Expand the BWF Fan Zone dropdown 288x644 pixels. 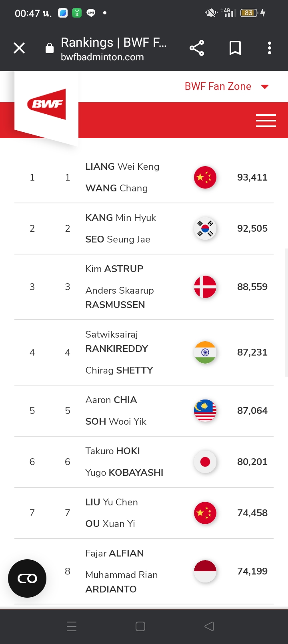point(218,86)
